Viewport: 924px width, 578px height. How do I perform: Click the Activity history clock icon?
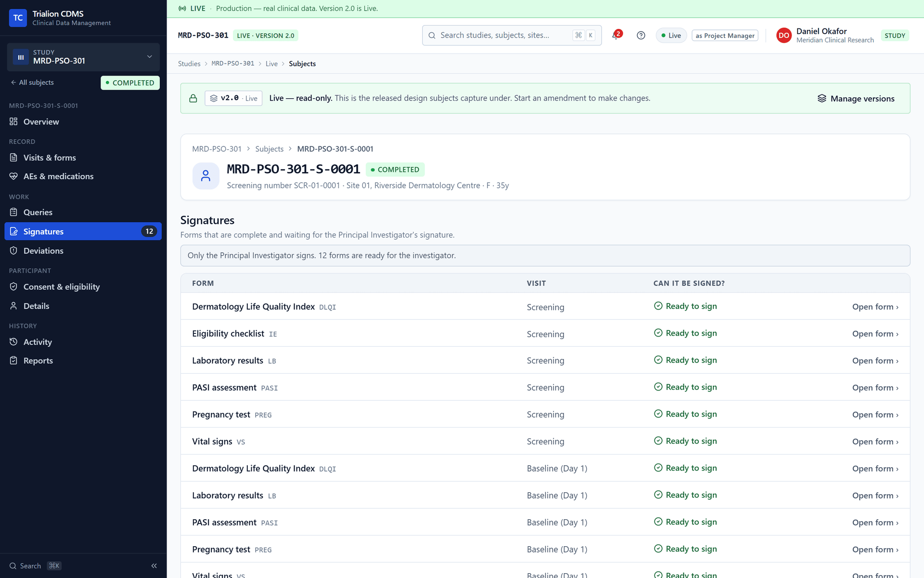coord(13,342)
